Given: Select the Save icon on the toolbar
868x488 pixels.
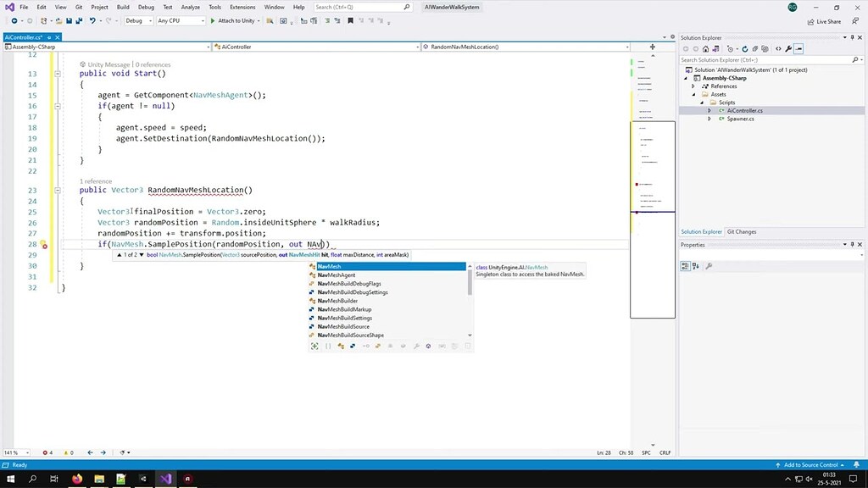Looking at the screenshot, I should 69,21.
